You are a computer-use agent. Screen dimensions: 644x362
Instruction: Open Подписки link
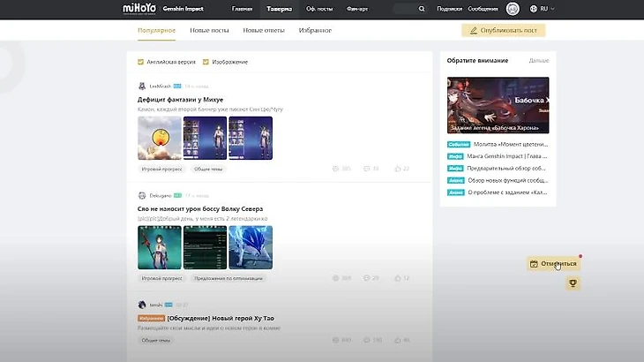(x=449, y=9)
